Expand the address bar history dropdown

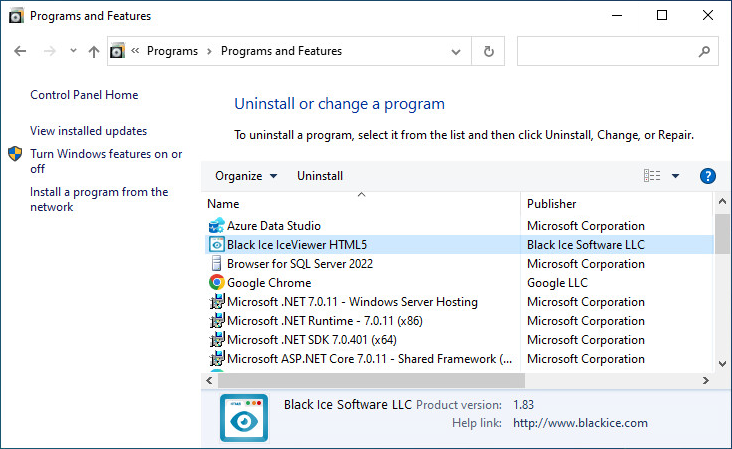(x=456, y=51)
